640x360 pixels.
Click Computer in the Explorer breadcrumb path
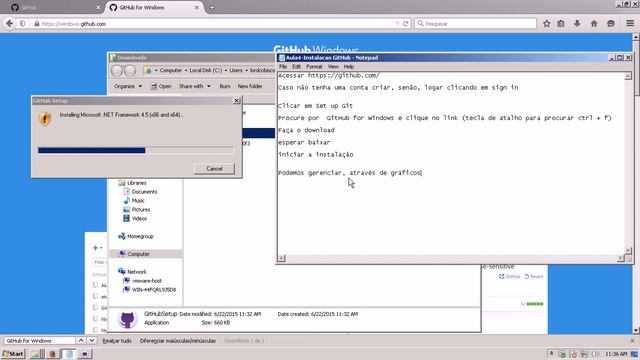[x=171, y=70]
